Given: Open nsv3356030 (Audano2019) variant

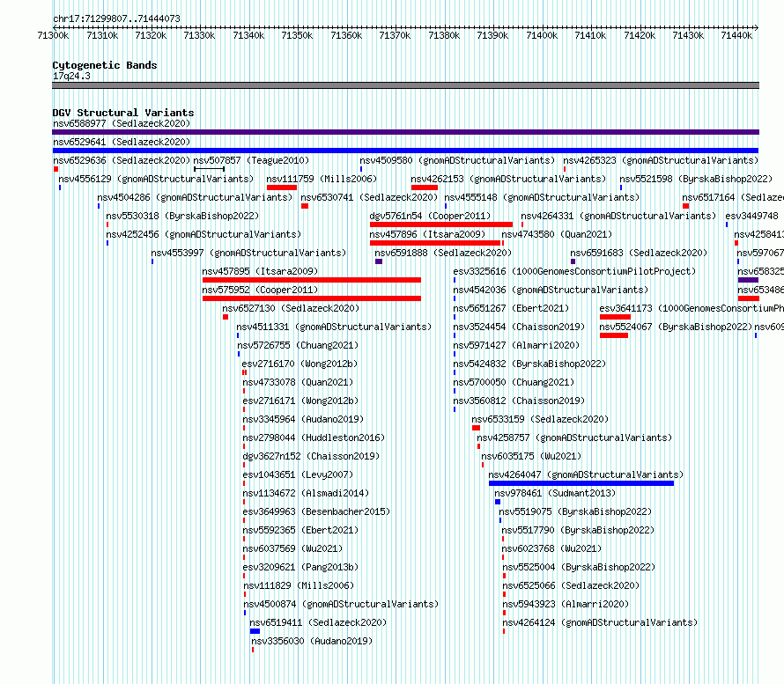Looking at the screenshot, I should [x=312, y=641].
